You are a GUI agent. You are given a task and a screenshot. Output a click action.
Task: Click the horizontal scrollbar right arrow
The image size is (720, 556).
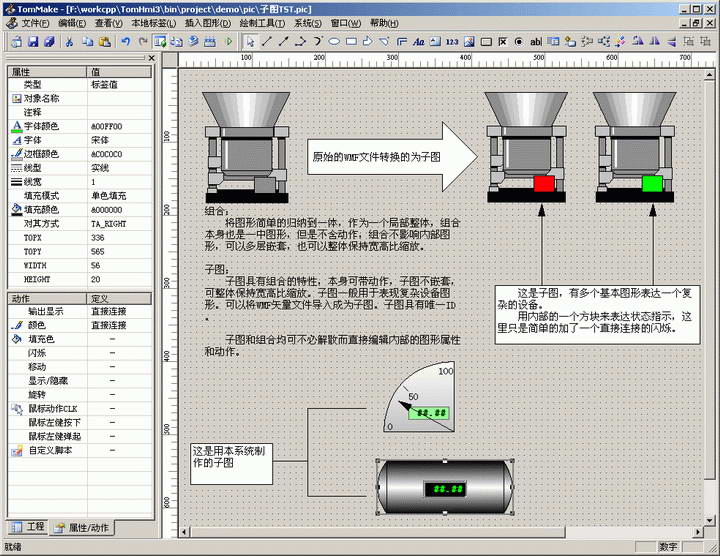(698, 532)
